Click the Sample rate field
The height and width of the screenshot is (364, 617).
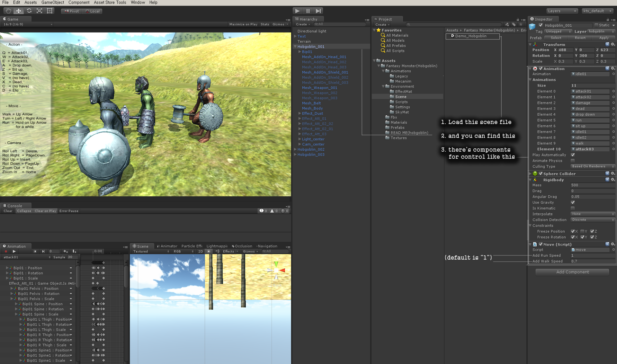pos(72,257)
